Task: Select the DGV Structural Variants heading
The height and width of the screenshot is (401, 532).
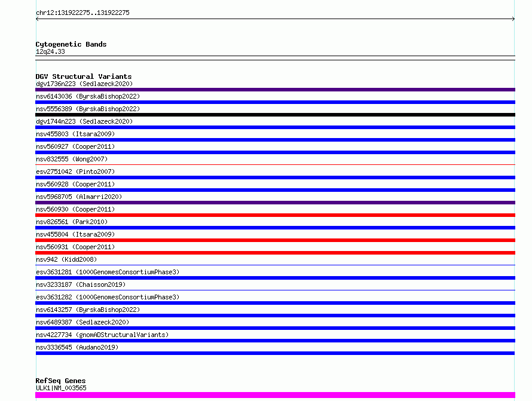Action: tap(84, 76)
